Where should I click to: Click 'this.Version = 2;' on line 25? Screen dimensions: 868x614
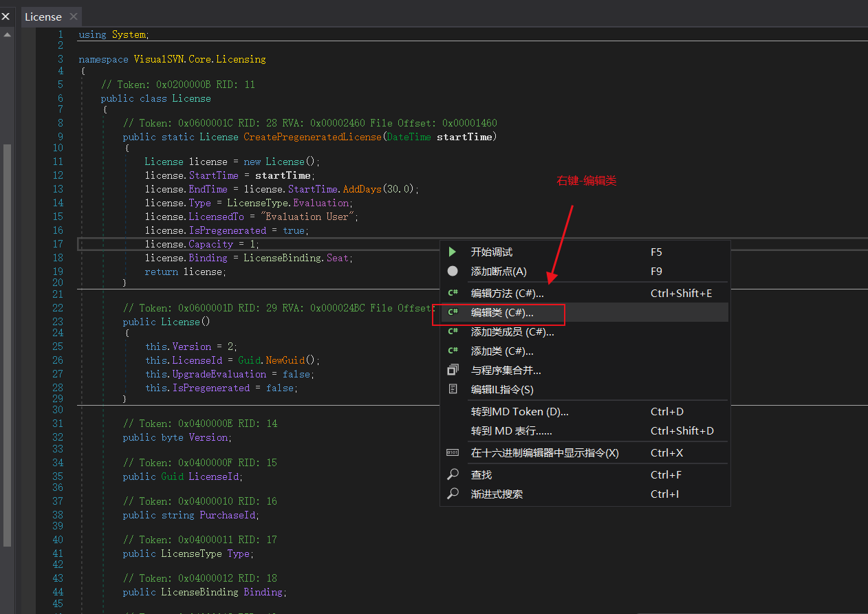click(x=191, y=347)
